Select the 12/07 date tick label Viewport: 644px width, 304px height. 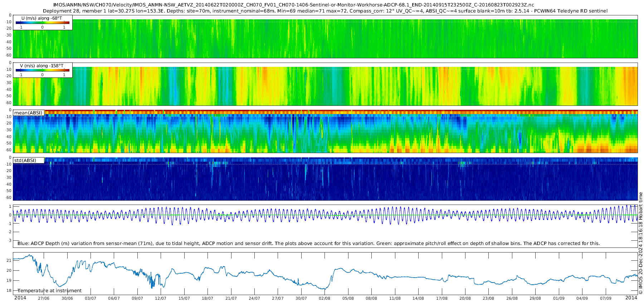161,298
